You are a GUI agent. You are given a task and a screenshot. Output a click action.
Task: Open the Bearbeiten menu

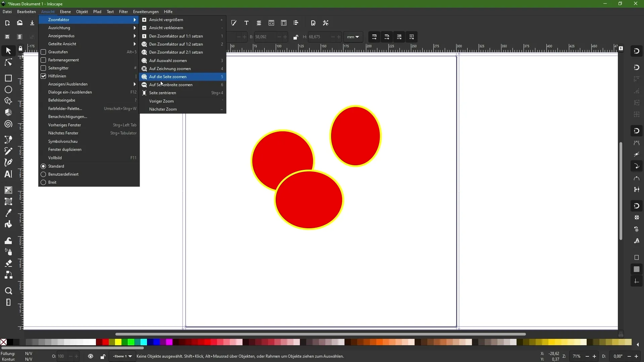tap(26, 12)
